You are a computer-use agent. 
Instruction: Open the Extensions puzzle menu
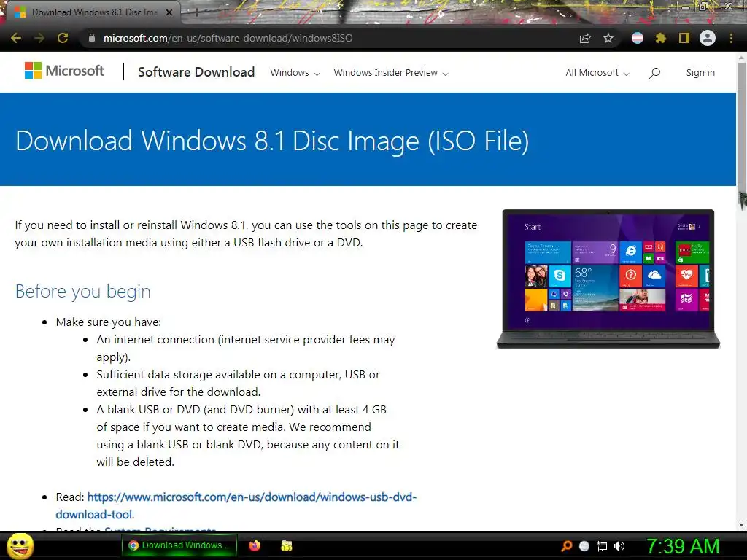click(x=660, y=38)
